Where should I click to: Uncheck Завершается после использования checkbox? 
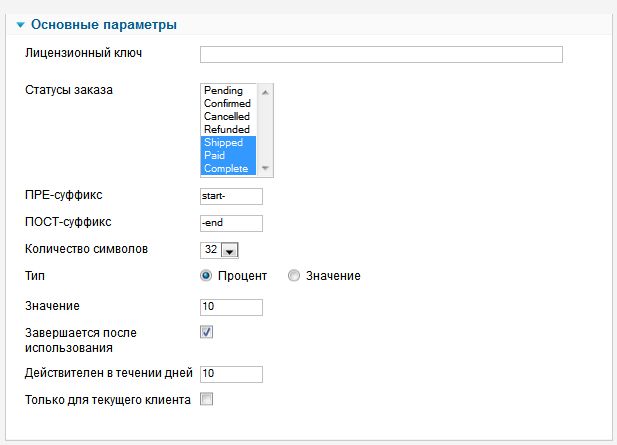click(207, 332)
